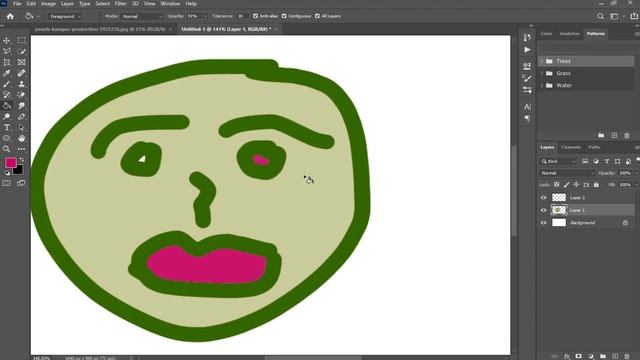Select the Frame tool
The width and height of the screenshot is (640, 360).
(x=21, y=62)
